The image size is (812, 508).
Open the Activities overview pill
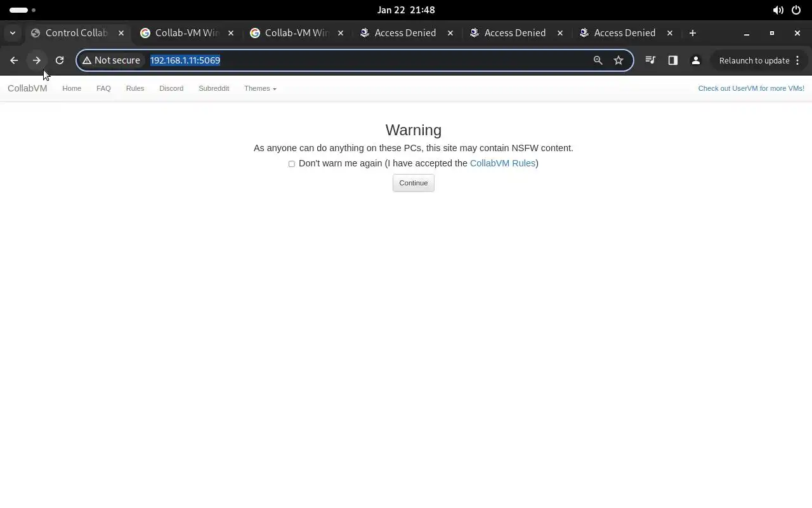point(23,10)
